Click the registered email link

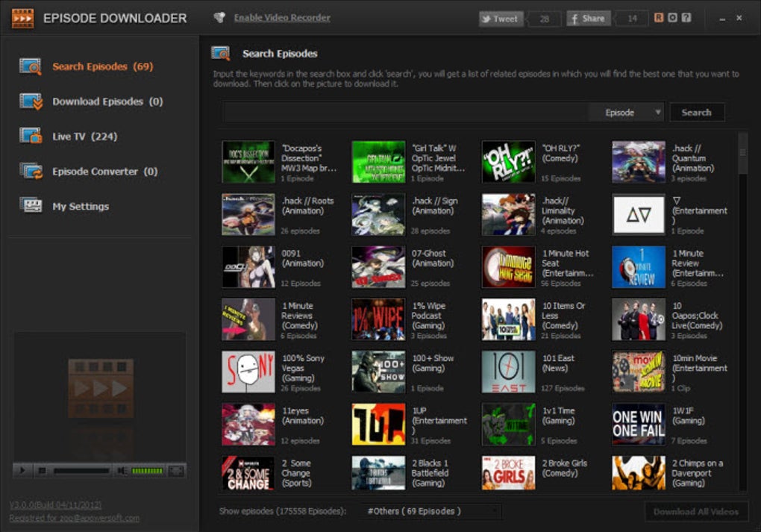(75, 518)
